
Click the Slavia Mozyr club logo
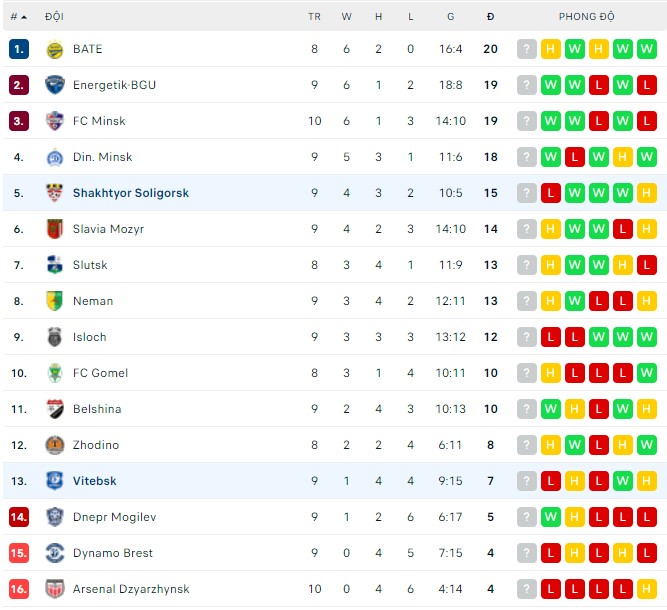[x=55, y=229]
